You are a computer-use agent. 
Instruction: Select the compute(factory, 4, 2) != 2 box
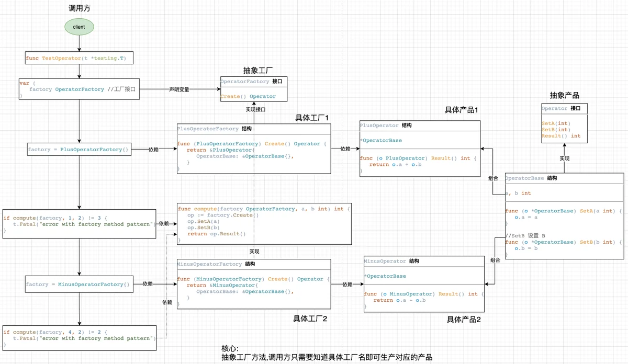(x=79, y=338)
